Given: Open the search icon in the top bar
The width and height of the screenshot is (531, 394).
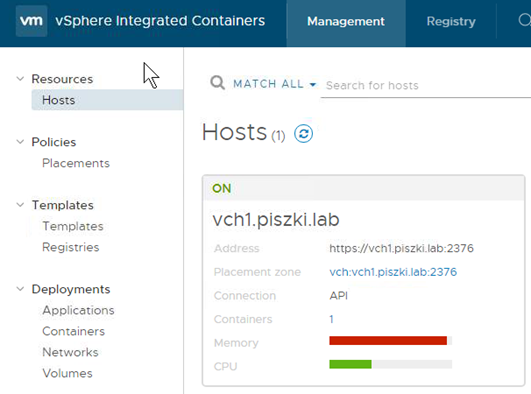Looking at the screenshot, I should click(x=524, y=20).
